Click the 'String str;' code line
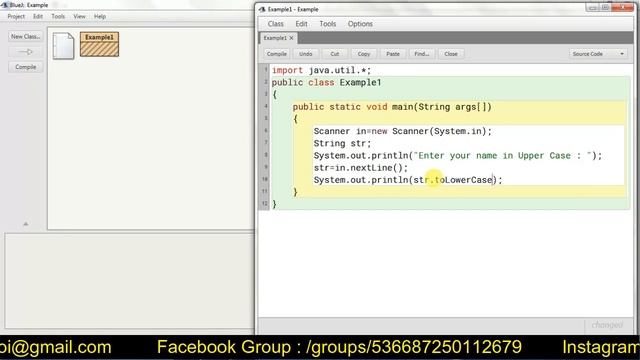The image size is (640, 360). pyautogui.click(x=342, y=143)
